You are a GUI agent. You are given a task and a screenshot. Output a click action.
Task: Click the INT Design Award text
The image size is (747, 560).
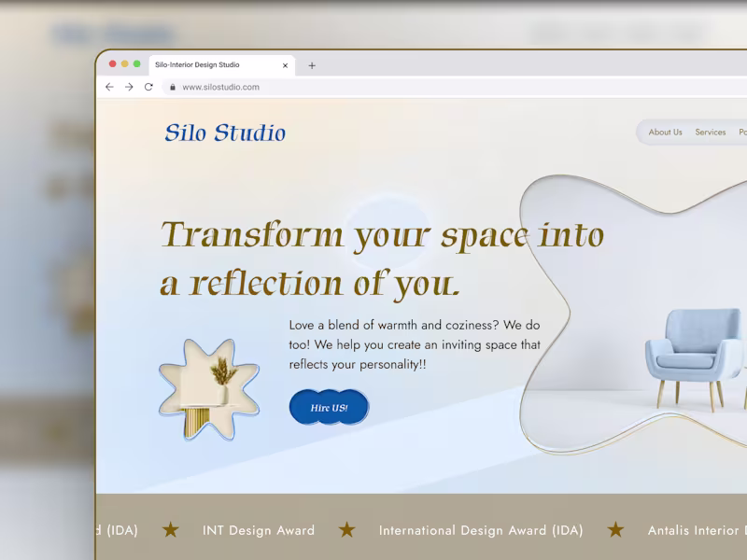(259, 530)
